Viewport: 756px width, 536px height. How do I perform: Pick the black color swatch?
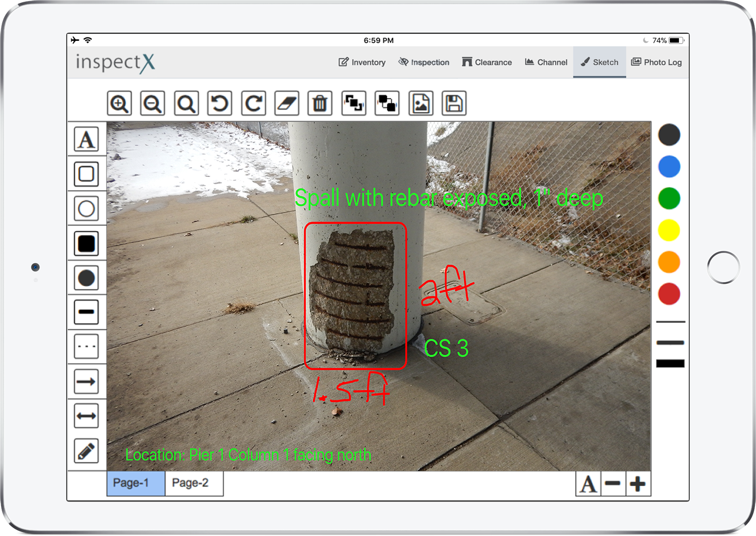(x=669, y=135)
